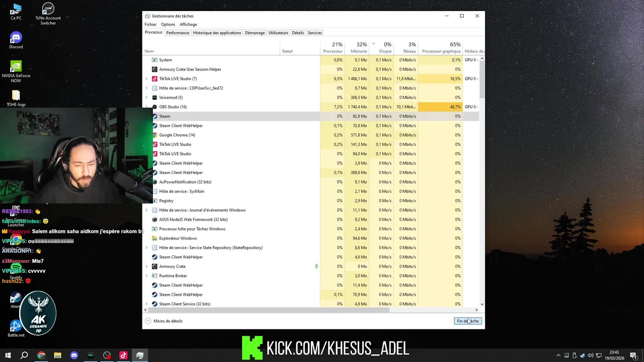
Task: Sort by the Nom column header
Action: point(211,48)
